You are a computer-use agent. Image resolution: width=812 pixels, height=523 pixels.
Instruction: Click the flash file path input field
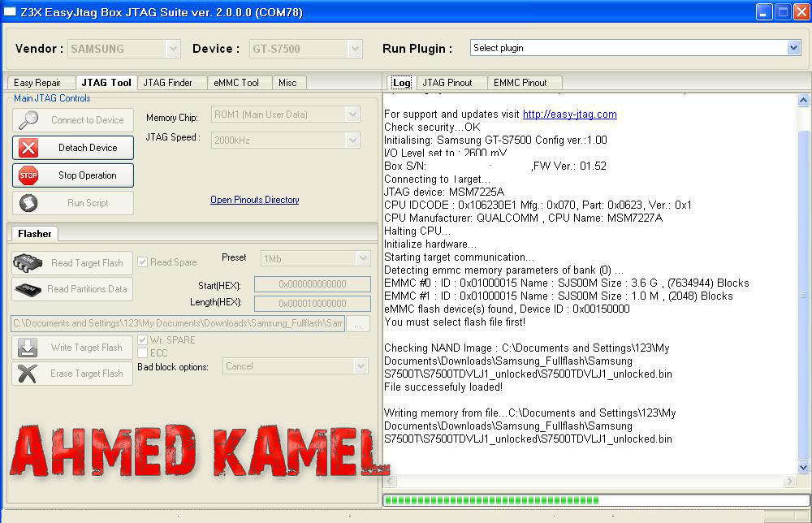[x=178, y=324]
